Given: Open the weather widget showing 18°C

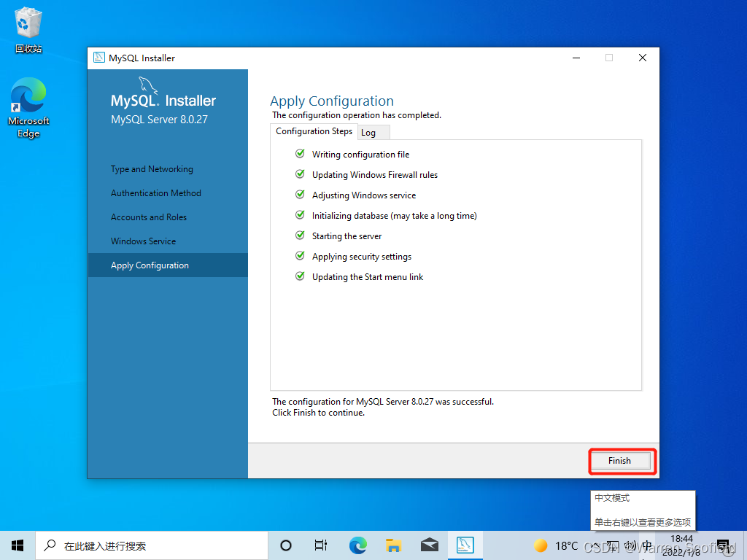Looking at the screenshot, I should [556, 545].
